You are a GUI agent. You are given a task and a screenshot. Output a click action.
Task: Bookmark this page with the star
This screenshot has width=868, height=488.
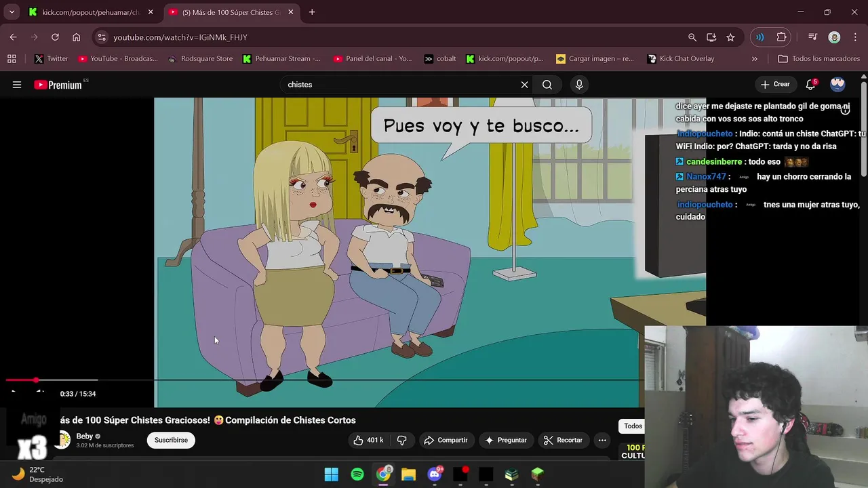click(730, 37)
